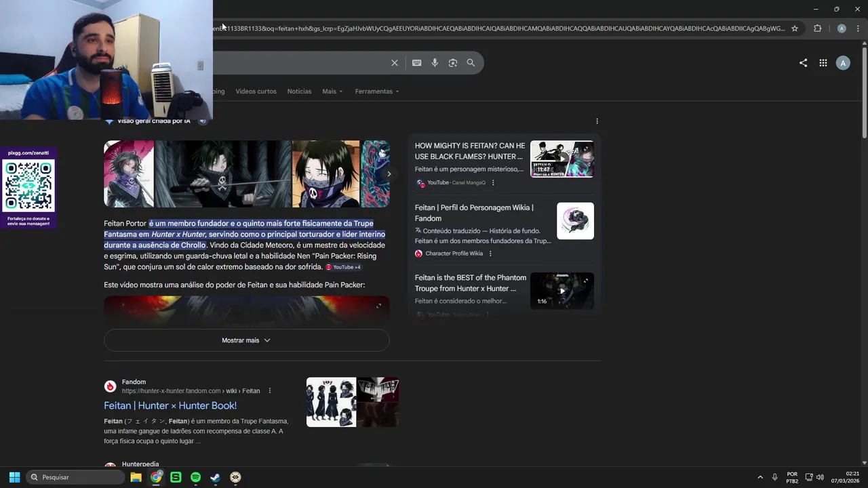Open the Character Profile Wikia thumbnail image
This screenshot has height=488, width=868.
click(x=575, y=221)
